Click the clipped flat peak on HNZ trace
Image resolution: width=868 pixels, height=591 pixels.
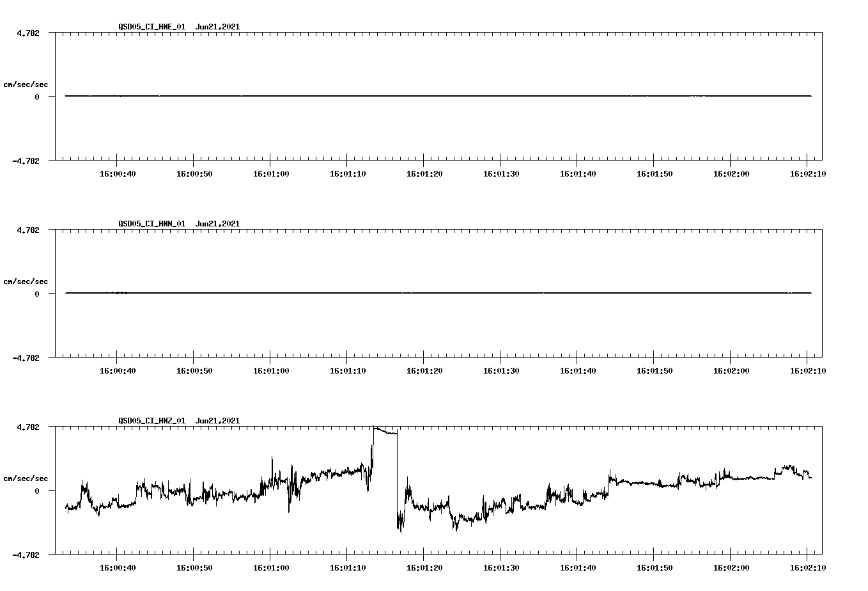coord(385,431)
